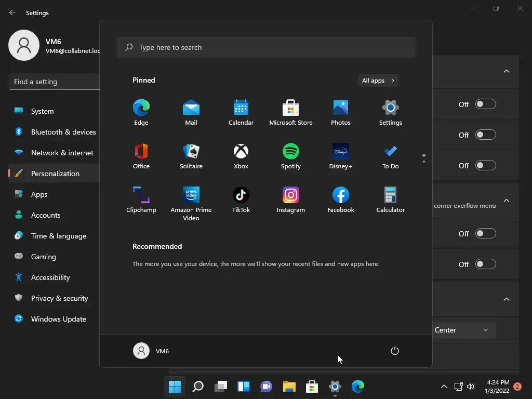Viewport: 532px width, 399px height.
Task: Open Search from the taskbar
Action: pos(198,387)
